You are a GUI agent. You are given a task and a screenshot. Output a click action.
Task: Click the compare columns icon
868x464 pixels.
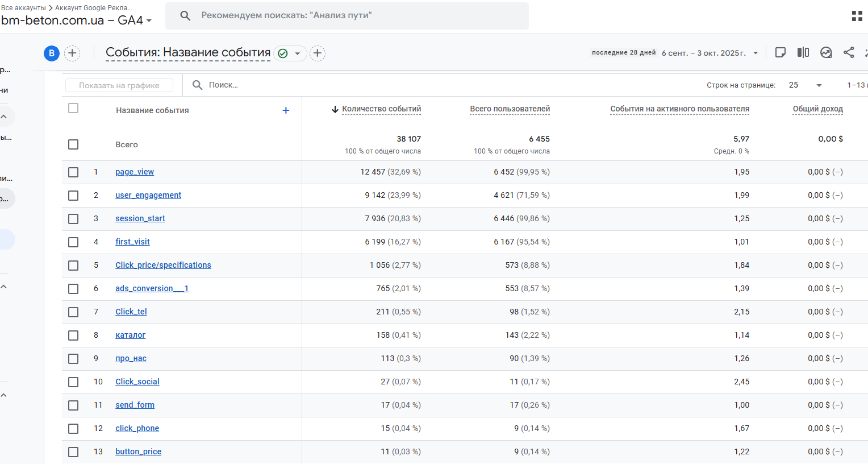803,52
